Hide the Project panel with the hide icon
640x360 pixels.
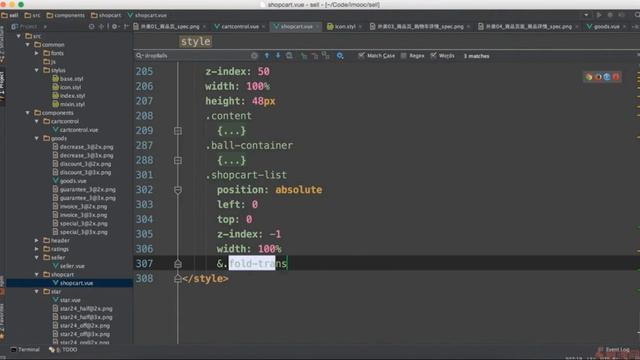[x=126, y=27]
